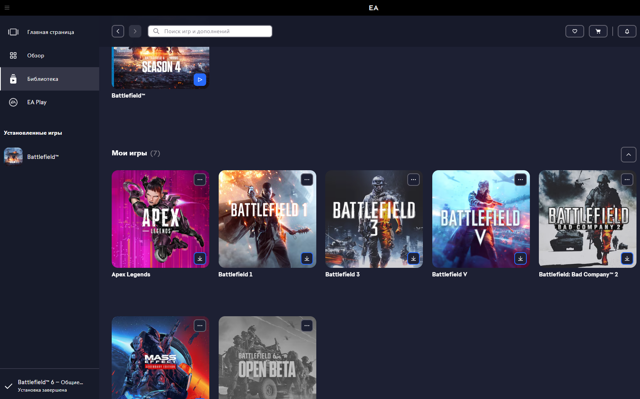Download Battlefield 1 via download icon
This screenshot has height=399, width=640.
pos(307,259)
